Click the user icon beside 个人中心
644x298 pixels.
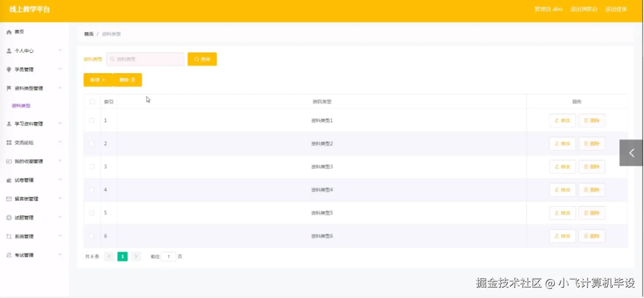(9, 51)
